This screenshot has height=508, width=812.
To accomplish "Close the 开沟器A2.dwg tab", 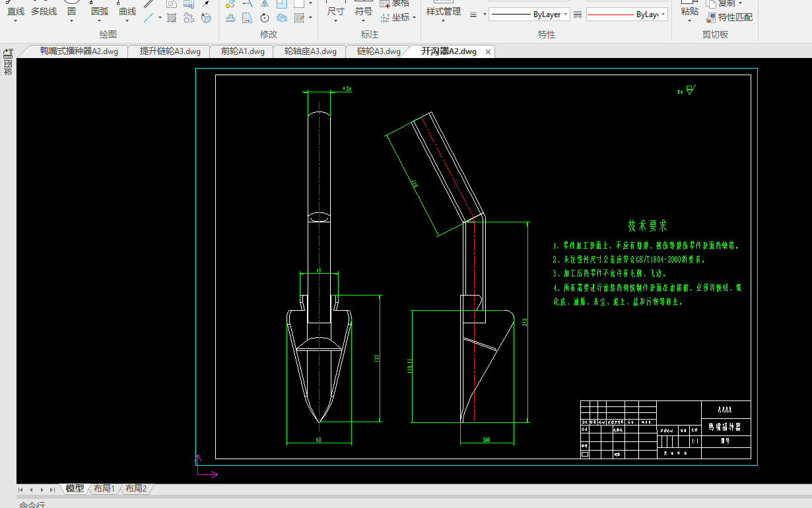I will tap(488, 51).
